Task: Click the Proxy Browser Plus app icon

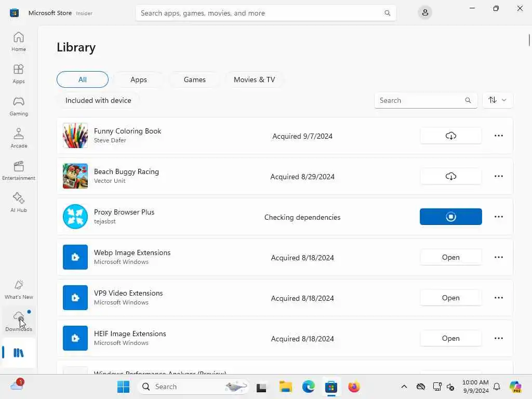Action: 75,217
